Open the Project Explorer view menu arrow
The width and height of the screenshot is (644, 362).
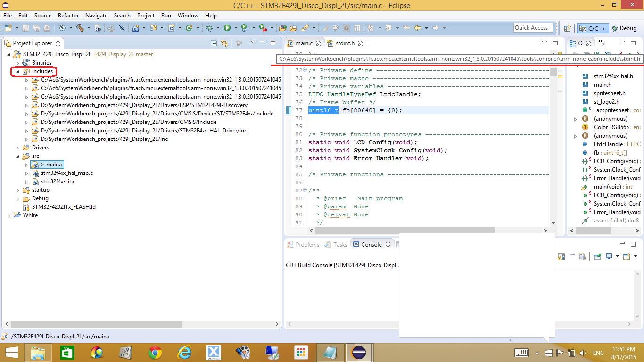tap(252, 43)
